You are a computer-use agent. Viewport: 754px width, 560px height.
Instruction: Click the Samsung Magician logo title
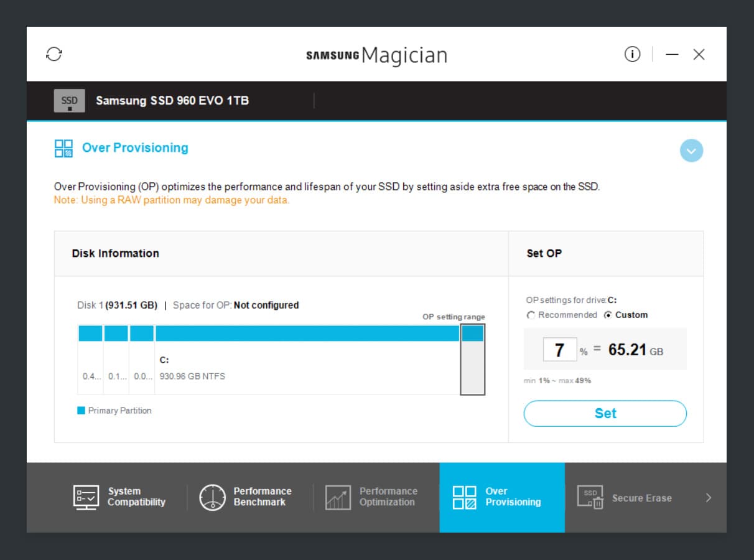(377, 55)
